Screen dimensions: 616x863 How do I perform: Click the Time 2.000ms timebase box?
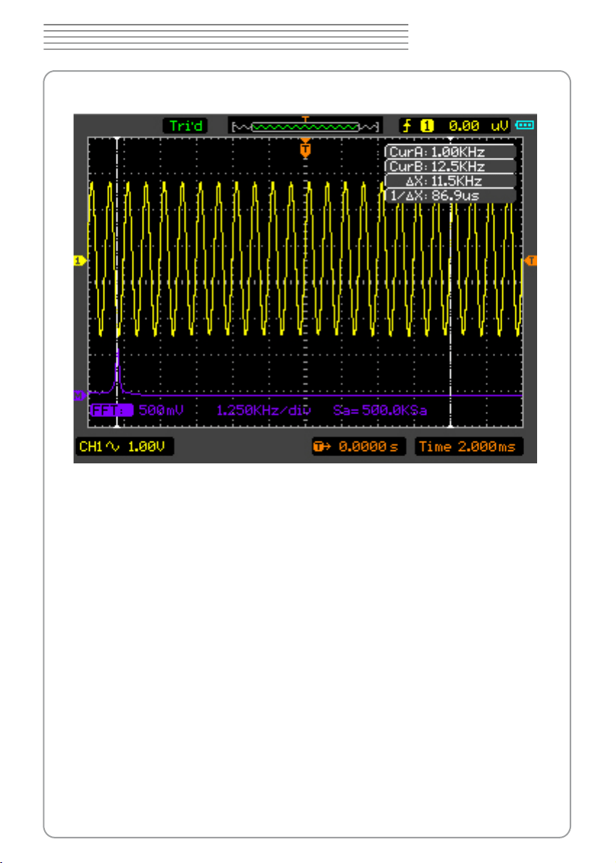pos(468,447)
